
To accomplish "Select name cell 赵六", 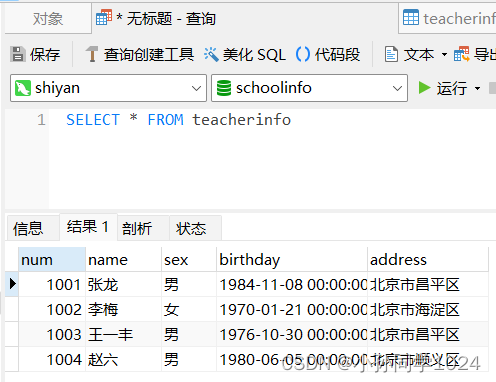I will click(x=124, y=360).
